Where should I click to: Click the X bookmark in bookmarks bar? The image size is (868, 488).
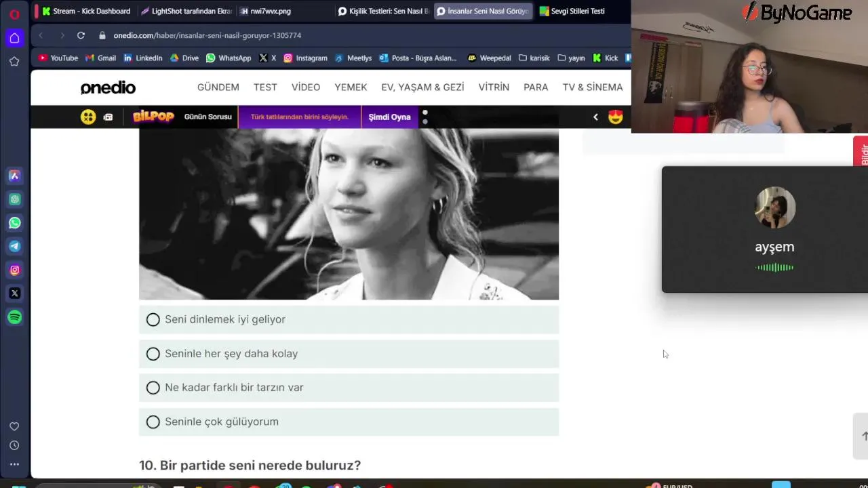point(267,58)
